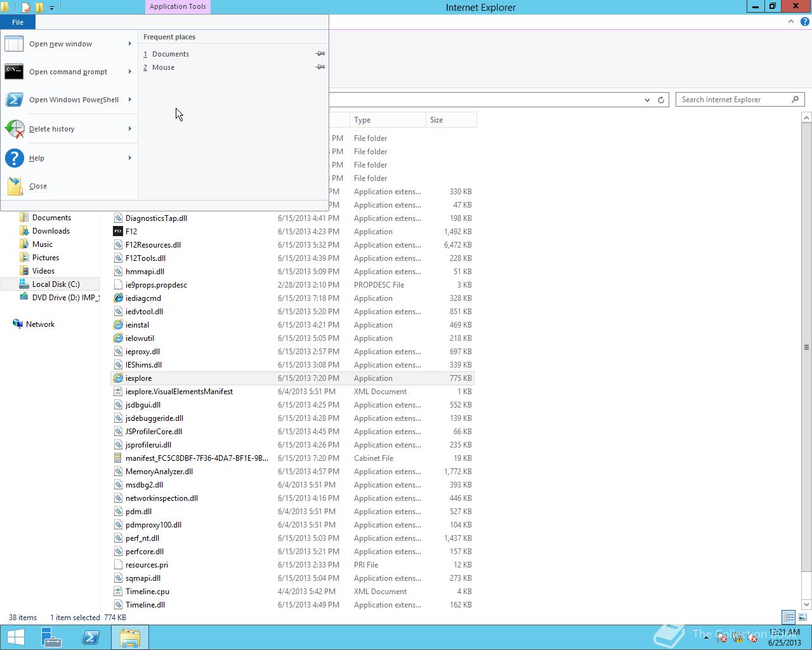Click vertical scrollbar down arrow
Image resolution: width=812 pixels, height=650 pixels.
(806, 604)
